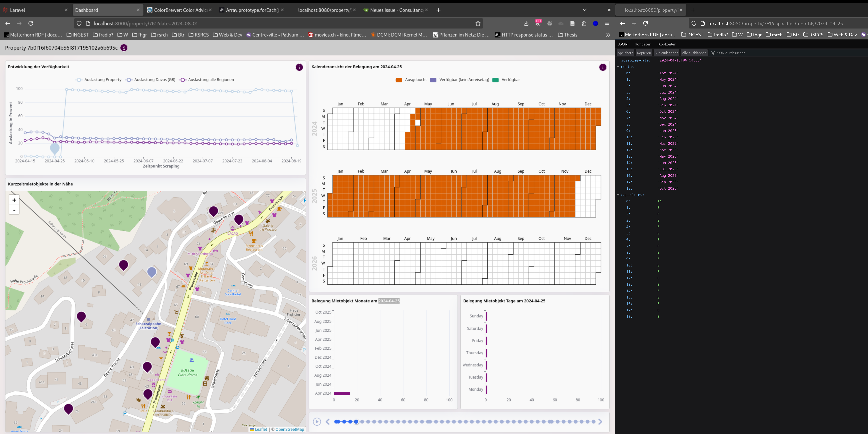Click Alle einklappen button
Viewport: 868px width, 434px height.
666,53
